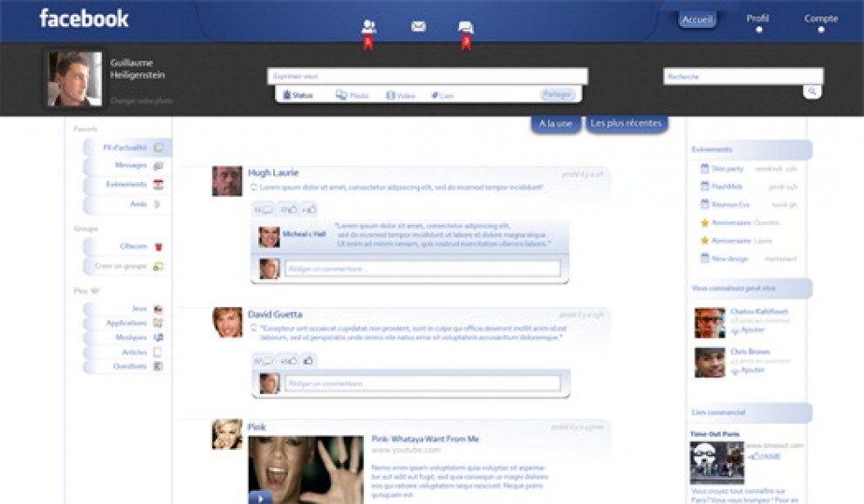The width and height of the screenshot is (864, 504).
Task: Open David Guetta's profile name link
Action: [275, 315]
